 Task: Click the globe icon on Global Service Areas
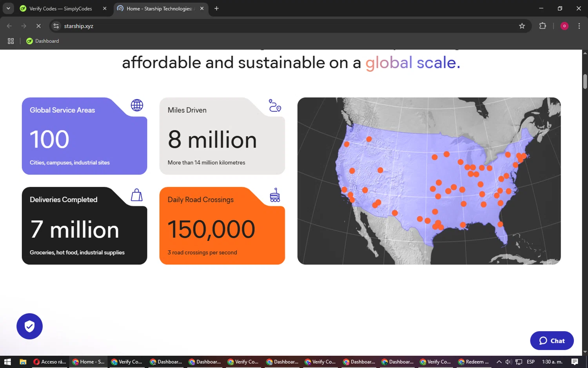(137, 105)
